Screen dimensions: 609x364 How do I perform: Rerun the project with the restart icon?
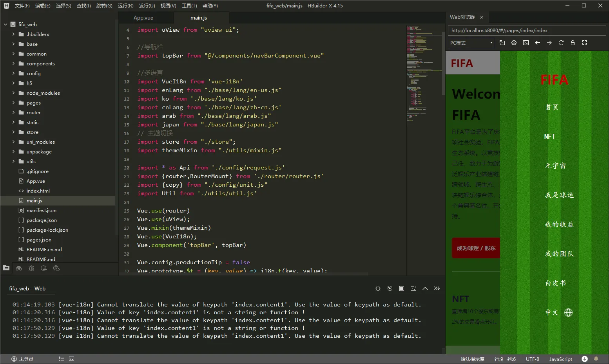pyautogui.click(x=390, y=288)
